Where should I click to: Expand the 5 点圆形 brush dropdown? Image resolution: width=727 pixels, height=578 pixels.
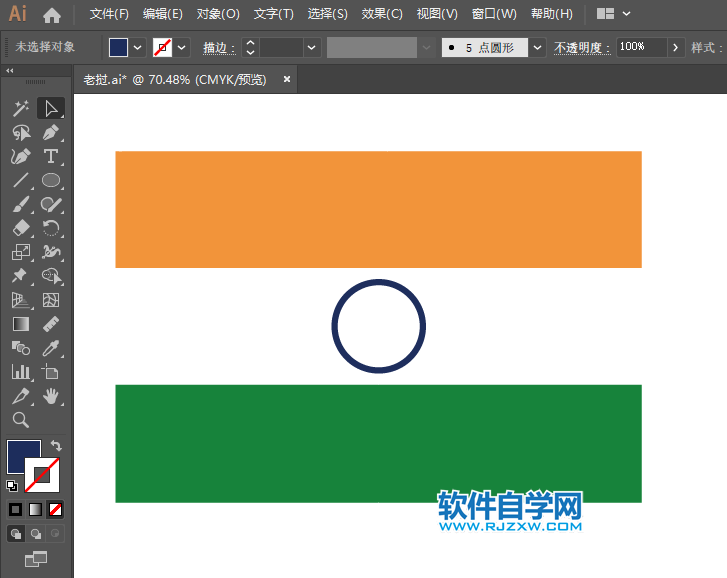click(538, 47)
